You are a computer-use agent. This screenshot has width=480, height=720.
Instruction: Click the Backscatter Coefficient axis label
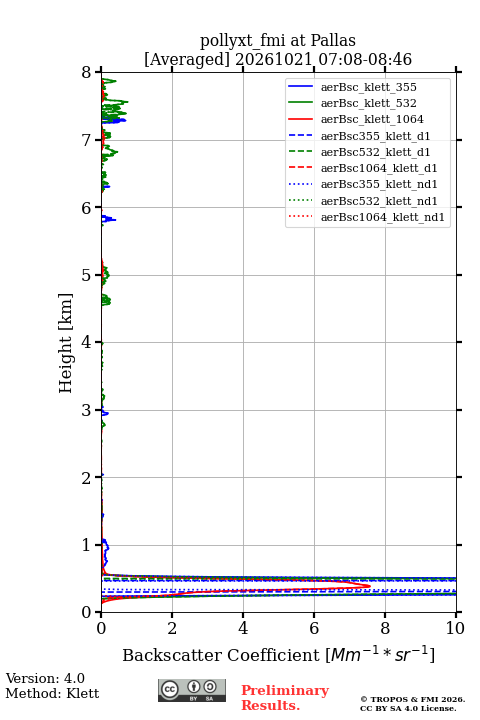click(x=278, y=654)
